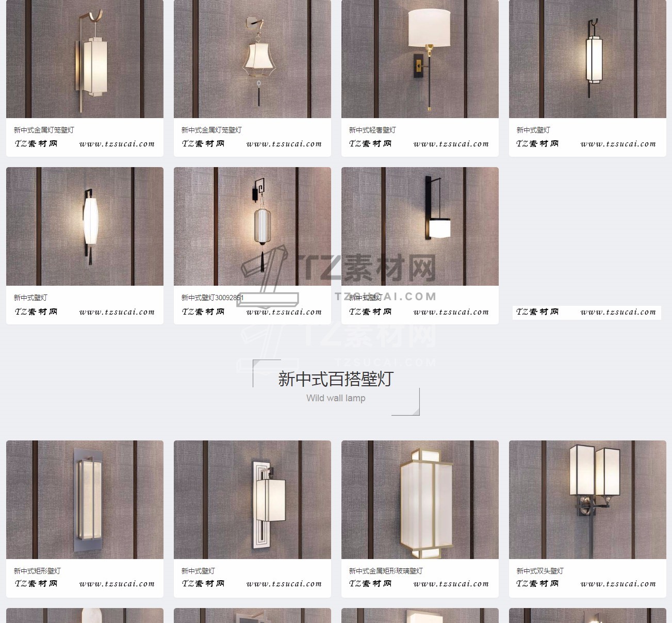Open the slim 新中式壁灯 thumbnail in top-right card
672x623 pixels.
587,59
